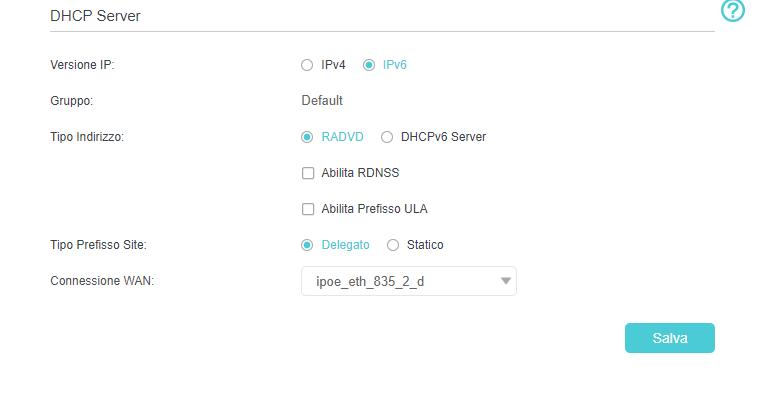Choose RADVD address type

[x=307, y=138]
